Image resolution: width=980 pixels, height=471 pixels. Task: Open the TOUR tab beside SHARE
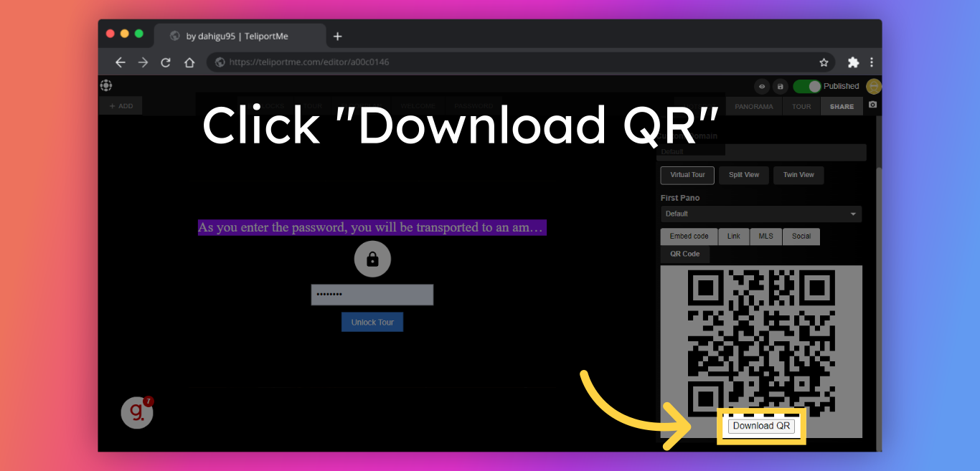(x=801, y=106)
